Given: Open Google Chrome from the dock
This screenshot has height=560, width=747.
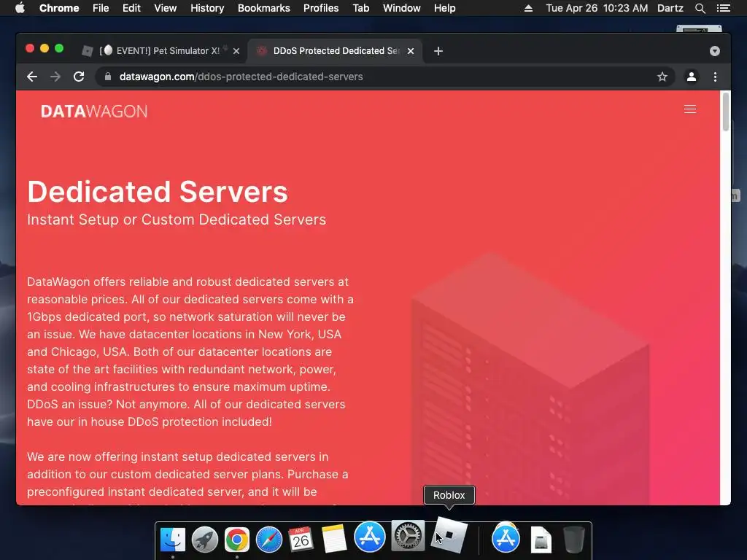Looking at the screenshot, I should [237, 539].
